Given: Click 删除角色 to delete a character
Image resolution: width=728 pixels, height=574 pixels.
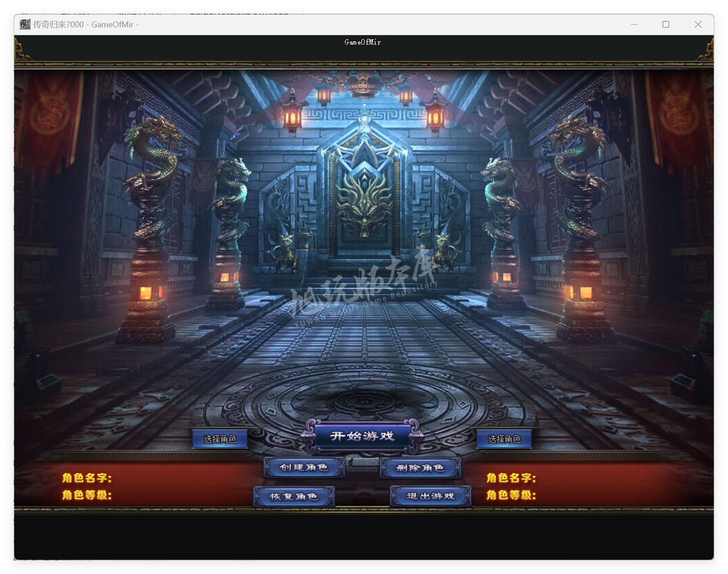Looking at the screenshot, I should tap(420, 468).
